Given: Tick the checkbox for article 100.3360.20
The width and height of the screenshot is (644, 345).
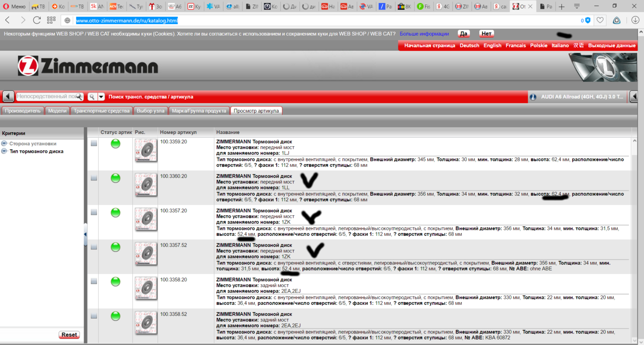Looking at the screenshot, I should point(94,178).
